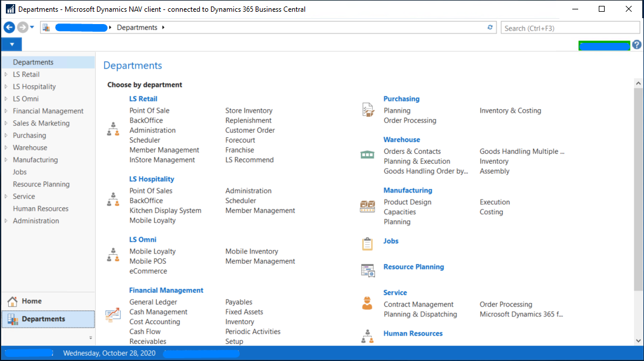
Task: Select Departments root in navigation tree
Action: click(33, 62)
